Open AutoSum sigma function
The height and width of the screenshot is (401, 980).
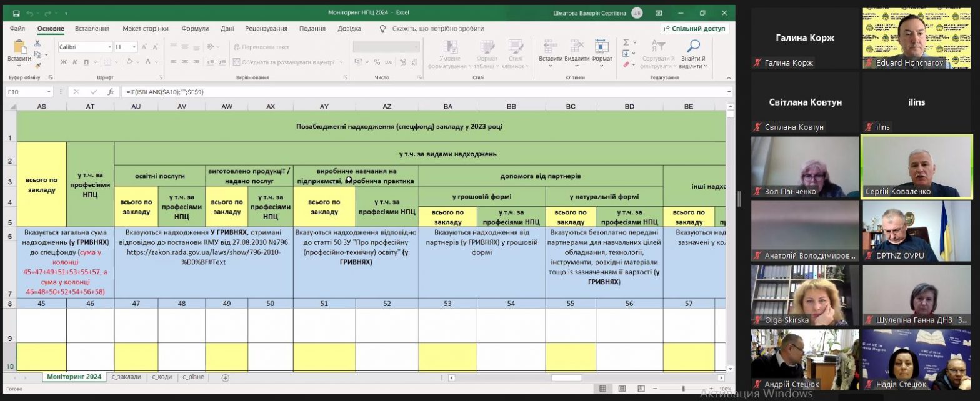(x=626, y=42)
